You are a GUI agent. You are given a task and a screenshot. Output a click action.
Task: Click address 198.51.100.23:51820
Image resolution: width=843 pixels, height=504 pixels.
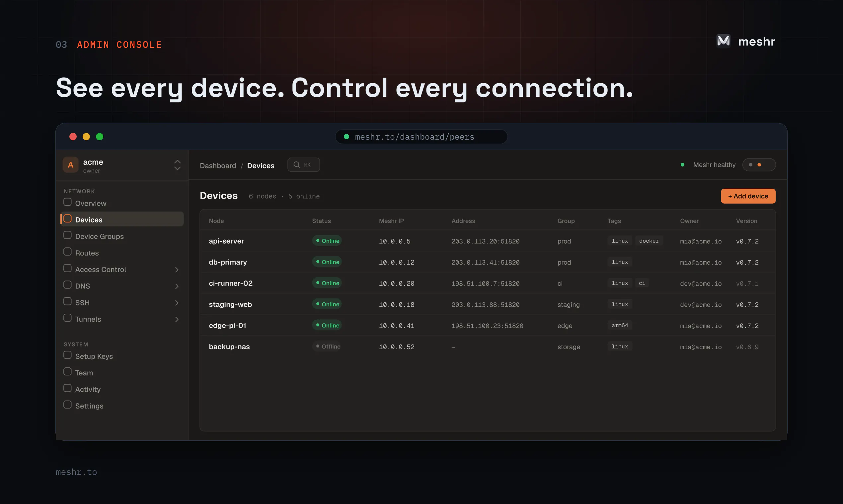pos(488,326)
